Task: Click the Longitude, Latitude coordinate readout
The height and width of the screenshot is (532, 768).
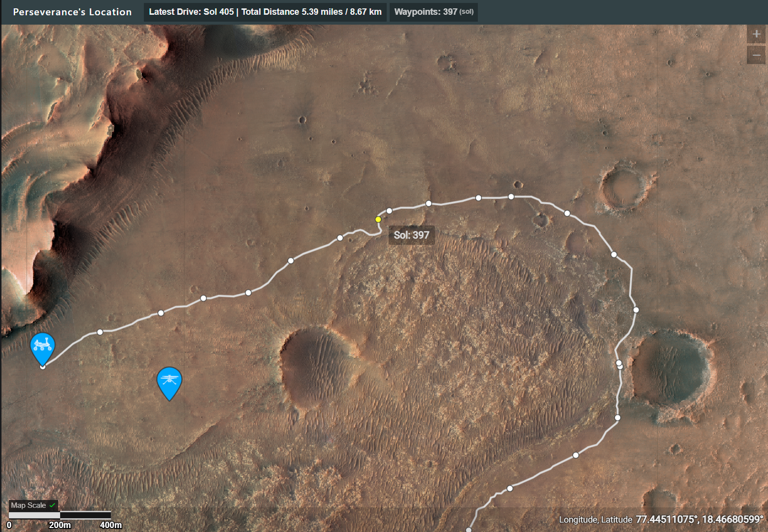Action: pyautogui.click(x=661, y=519)
